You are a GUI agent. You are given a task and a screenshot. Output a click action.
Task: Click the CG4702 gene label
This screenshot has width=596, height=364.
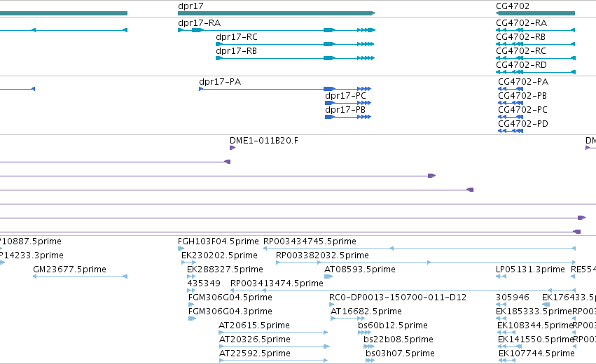(513, 6)
